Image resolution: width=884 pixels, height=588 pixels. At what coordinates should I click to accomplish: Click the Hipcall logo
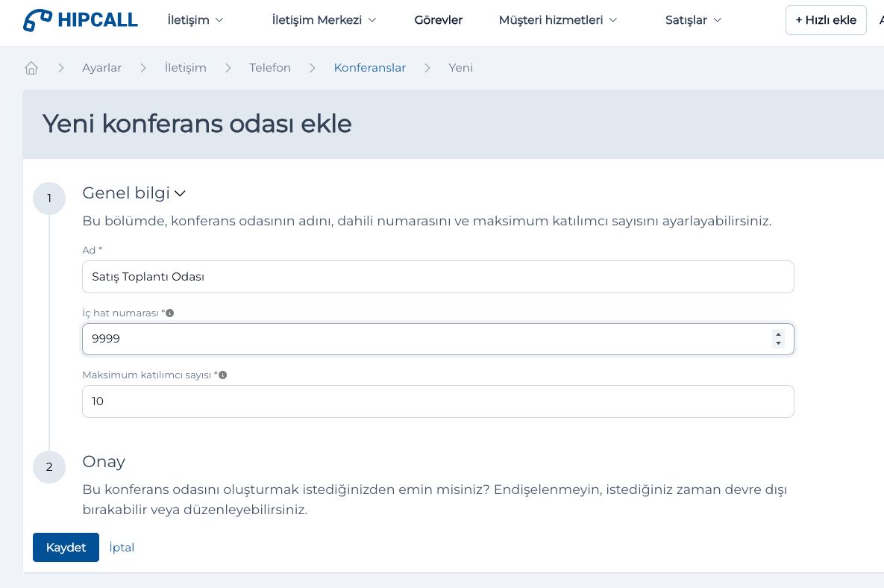point(80,20)
